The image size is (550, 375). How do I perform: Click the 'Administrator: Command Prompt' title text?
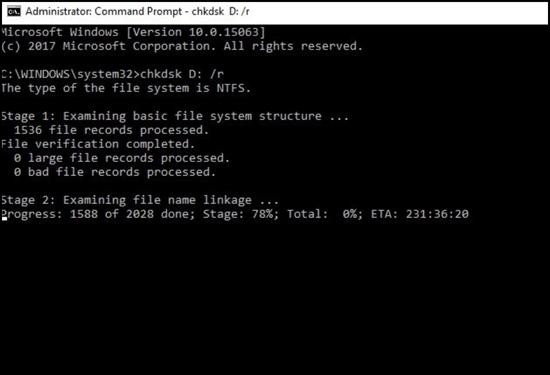(104, 12)
